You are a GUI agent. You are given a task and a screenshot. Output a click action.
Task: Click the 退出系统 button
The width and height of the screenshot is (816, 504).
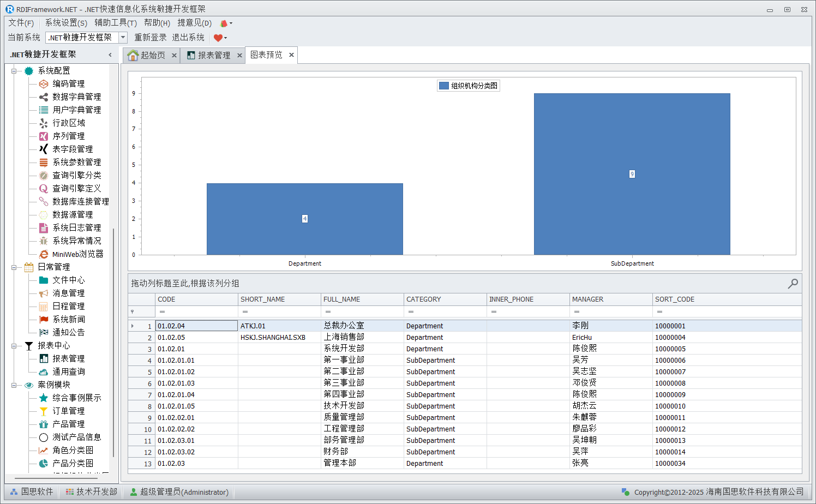point(188,38)
